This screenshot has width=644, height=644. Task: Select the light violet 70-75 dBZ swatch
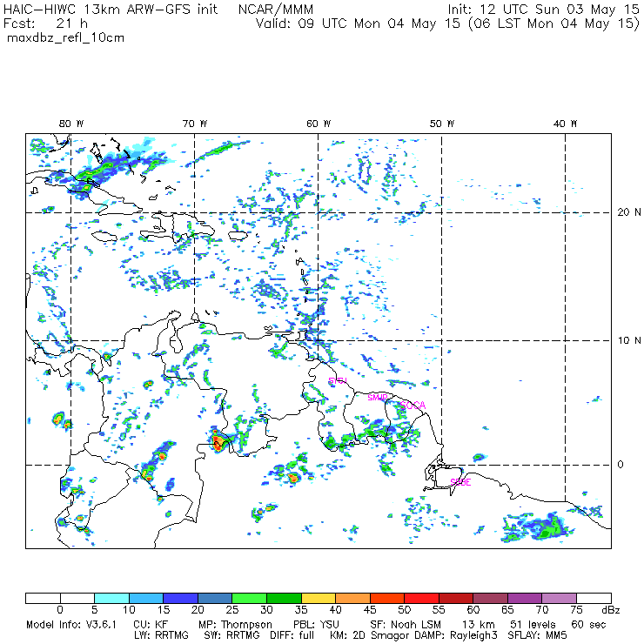(x=560, y=598)
